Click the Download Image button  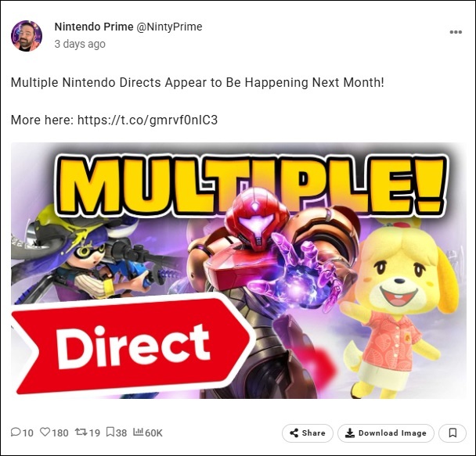coord(386,433)
